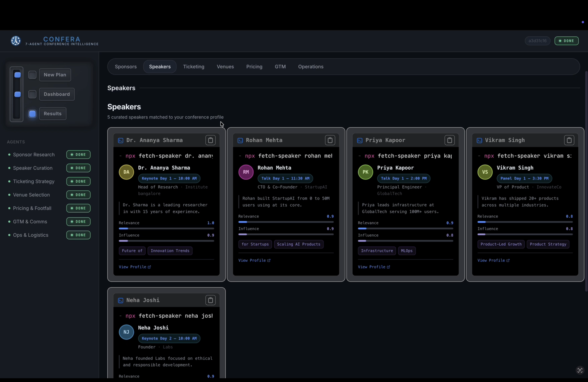
Task: Click the Results button
Action: click(53, 114)
